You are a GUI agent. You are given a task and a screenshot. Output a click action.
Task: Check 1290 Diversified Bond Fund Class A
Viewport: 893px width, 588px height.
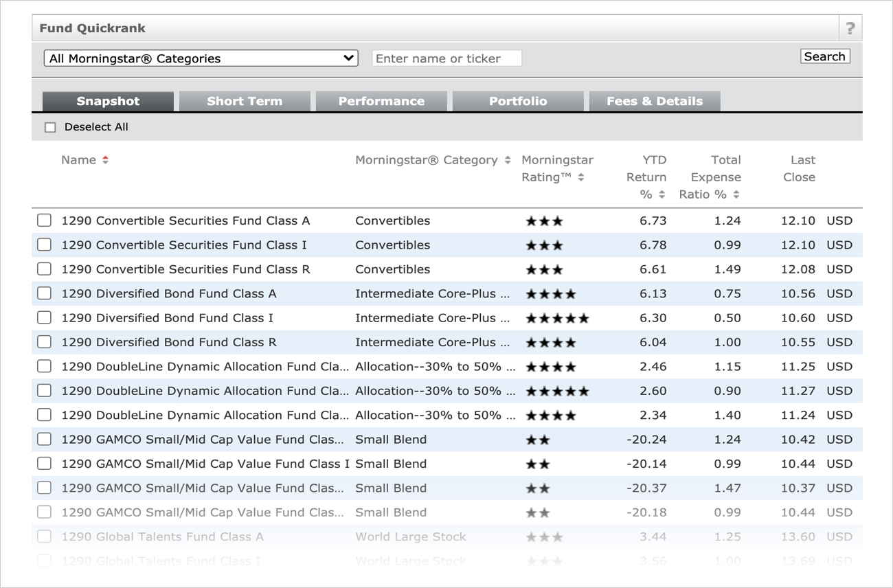(x=44, y=293)
